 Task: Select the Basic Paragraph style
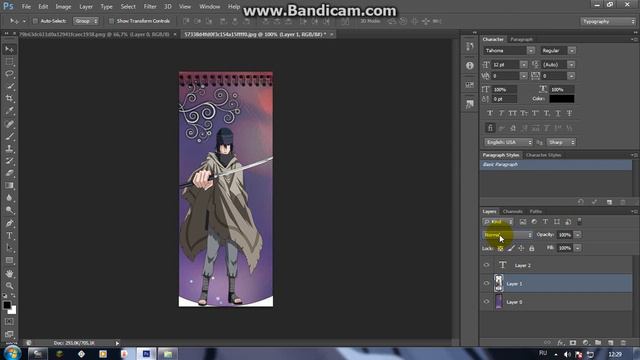(x=556, y=164)
